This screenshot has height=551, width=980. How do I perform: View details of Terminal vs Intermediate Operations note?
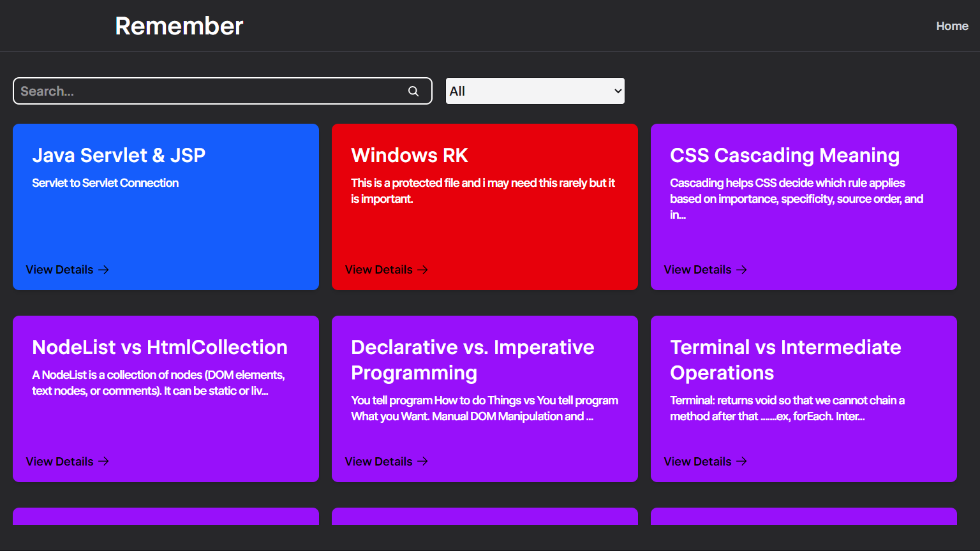pos(697,461)
